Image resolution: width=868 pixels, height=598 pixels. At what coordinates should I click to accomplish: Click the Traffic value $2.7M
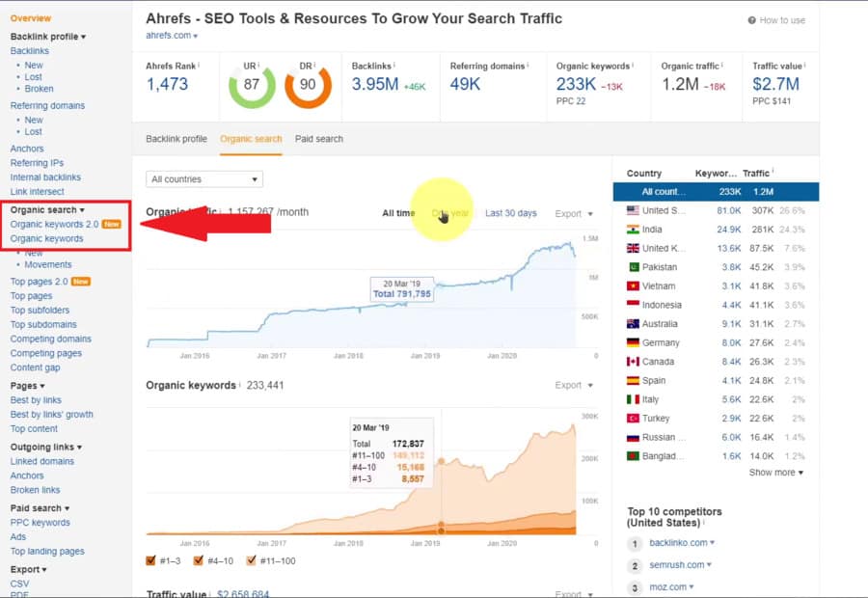[x=775, y=84]
